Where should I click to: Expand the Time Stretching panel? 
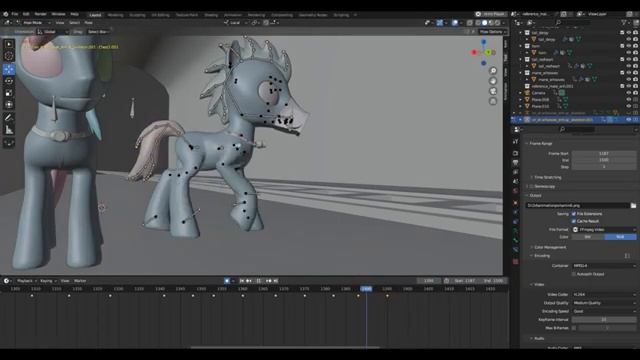pyautogui.click(x=547, y=178)
